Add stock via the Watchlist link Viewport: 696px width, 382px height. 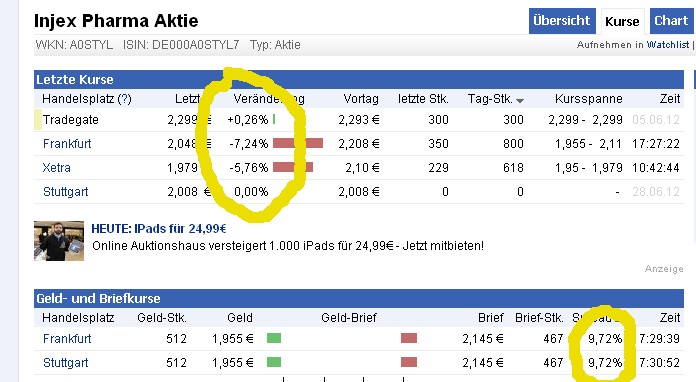click(668, 45)
